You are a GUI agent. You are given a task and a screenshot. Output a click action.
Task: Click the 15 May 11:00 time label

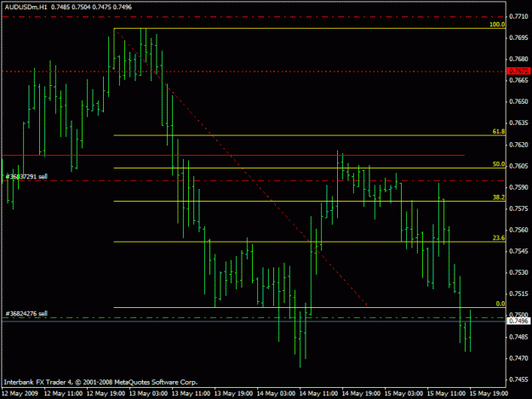click(446, 394)
